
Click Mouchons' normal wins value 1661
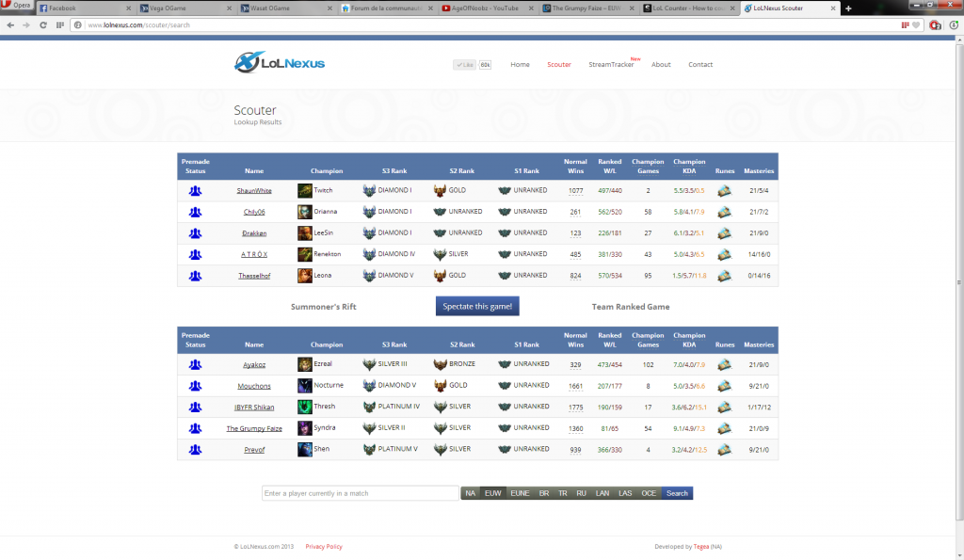(575, 386)
